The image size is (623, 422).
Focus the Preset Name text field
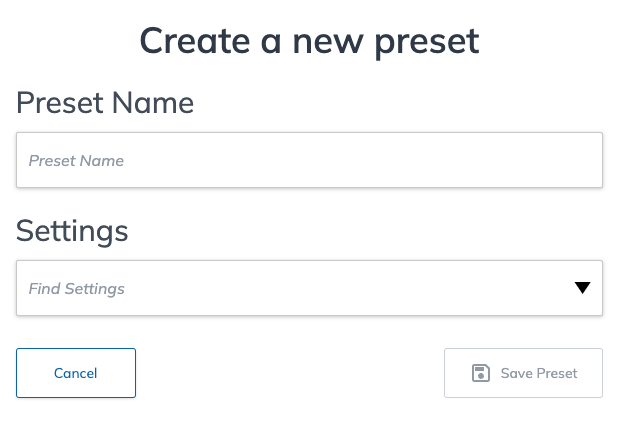tap(309, 160)
